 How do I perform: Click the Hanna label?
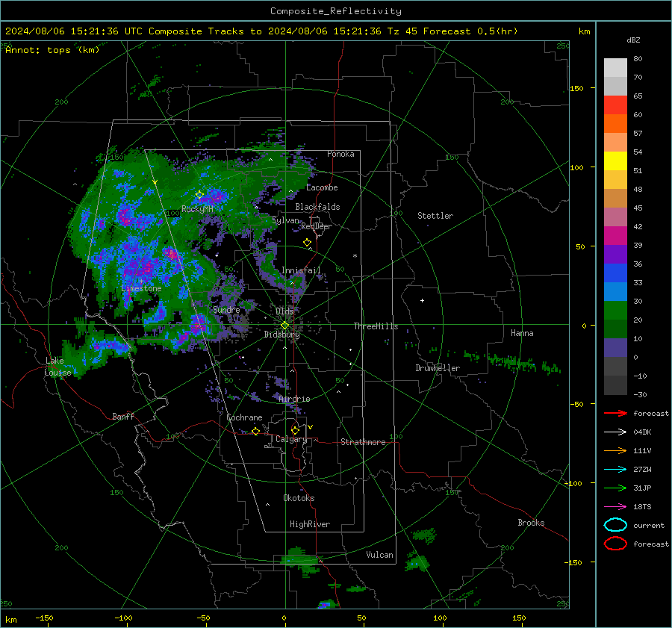click(x=522, y=333)
